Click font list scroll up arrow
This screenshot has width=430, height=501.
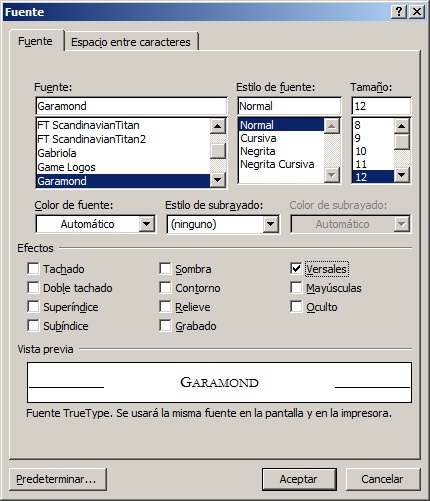(x=218, y=126)
